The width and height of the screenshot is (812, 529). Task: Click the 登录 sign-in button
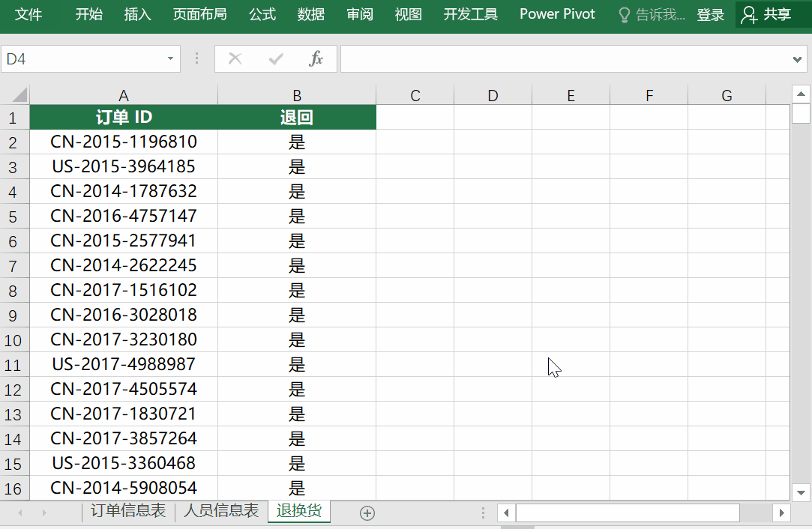pos(711,15)
